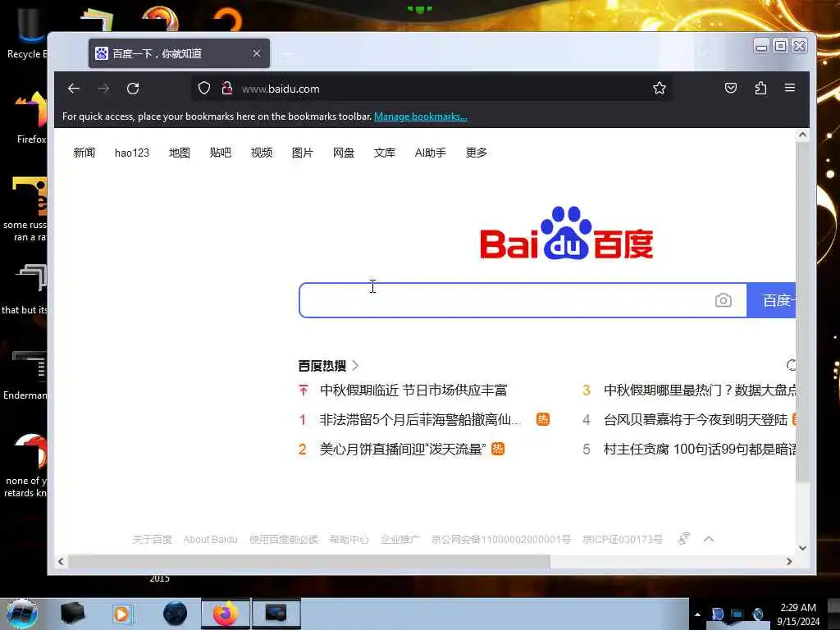Open hot search item 3 中秋假期哪里最热门

(x=700, y=390)
